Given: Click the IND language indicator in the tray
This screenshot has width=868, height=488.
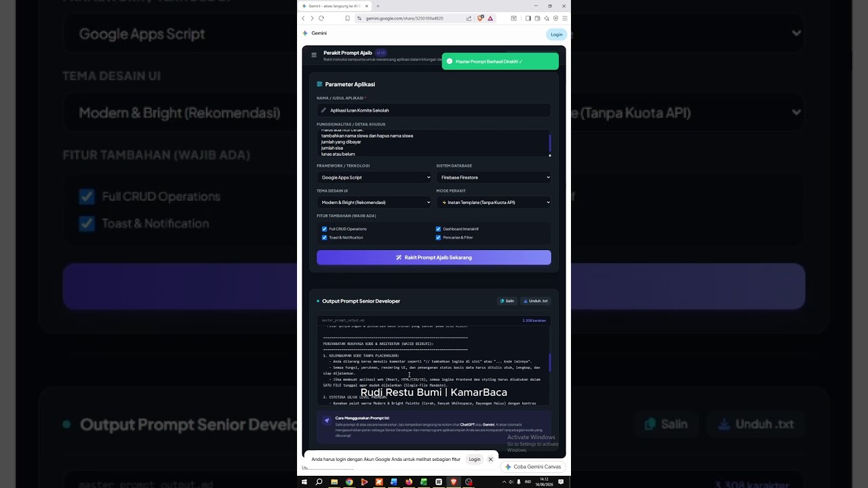Looking at the screenshot, I should coord(528,482).
